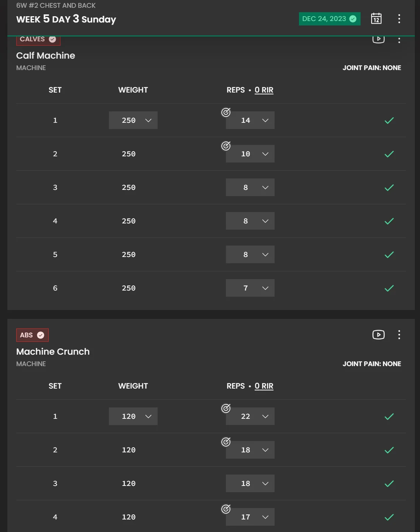
Task: Play Machine Crunch exercise video
Action: 378,334
